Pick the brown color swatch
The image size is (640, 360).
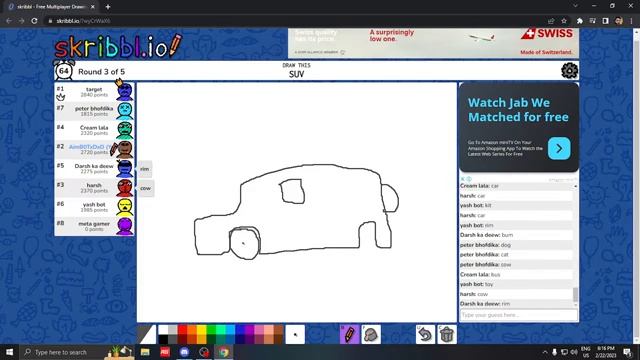coord(279,330)
